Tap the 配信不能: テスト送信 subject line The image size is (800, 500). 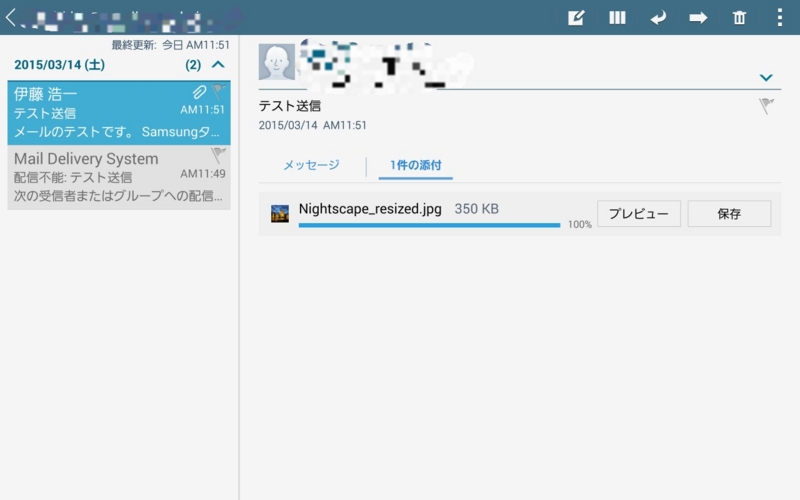73,178
